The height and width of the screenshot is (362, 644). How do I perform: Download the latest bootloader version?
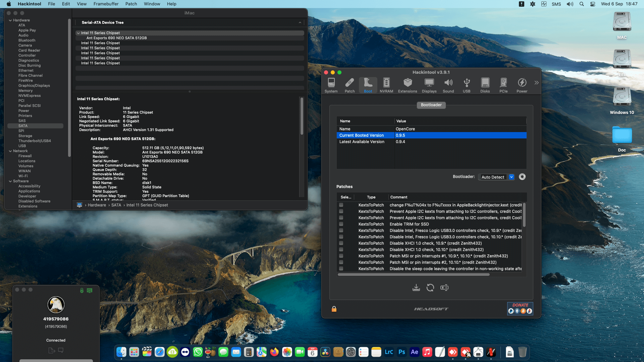[416, 287]
